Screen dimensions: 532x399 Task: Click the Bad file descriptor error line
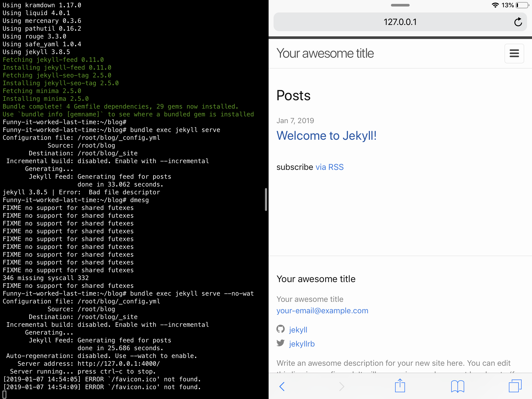tap(81, 192)
